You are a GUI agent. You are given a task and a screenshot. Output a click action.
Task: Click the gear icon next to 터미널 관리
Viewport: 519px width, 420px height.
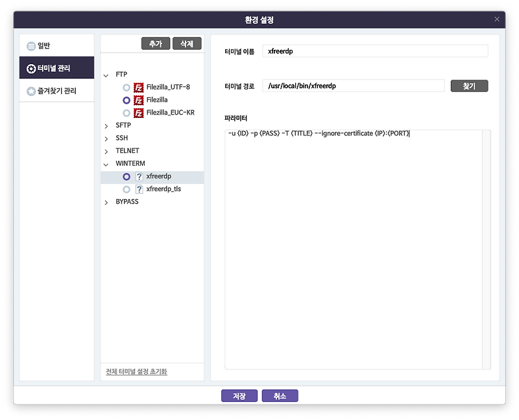[x=30, y=67]
